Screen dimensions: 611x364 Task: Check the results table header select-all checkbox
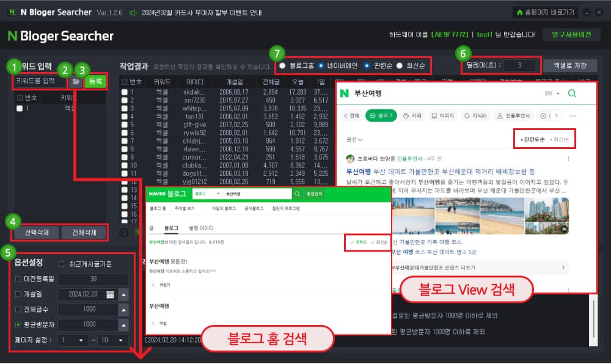tap(124, 82)
